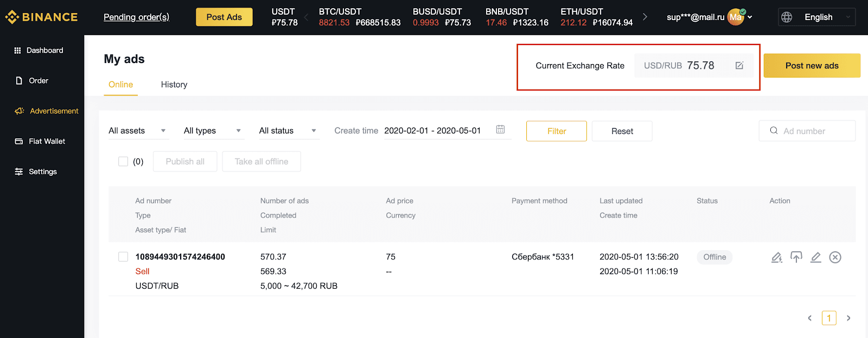Toggle the select all ads checkbox
The height and width of the screenshot is (338, 868).
[x=123, y=161]
